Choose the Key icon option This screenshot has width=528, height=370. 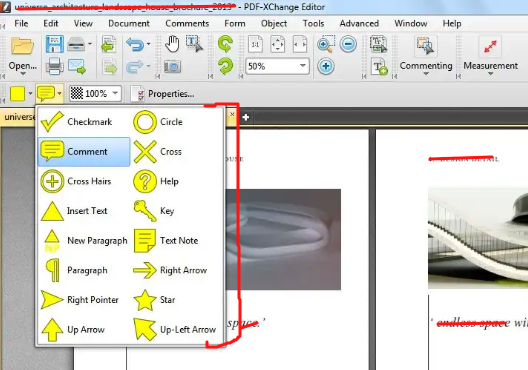point(176,211)
